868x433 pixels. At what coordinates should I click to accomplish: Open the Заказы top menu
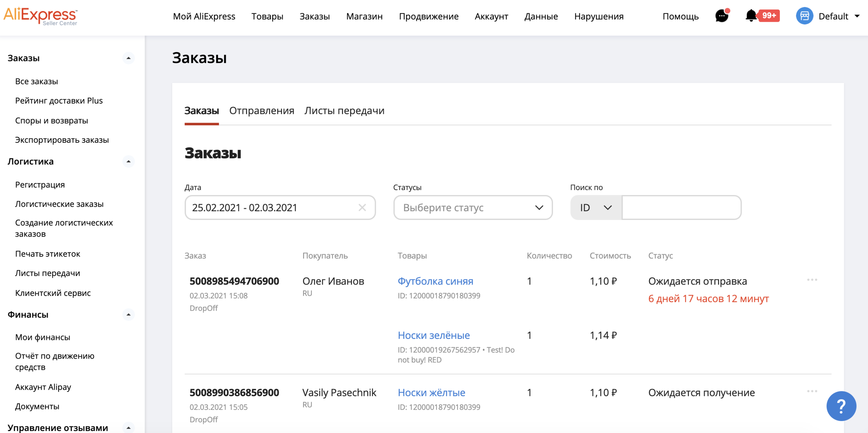[x=314, y=16]
